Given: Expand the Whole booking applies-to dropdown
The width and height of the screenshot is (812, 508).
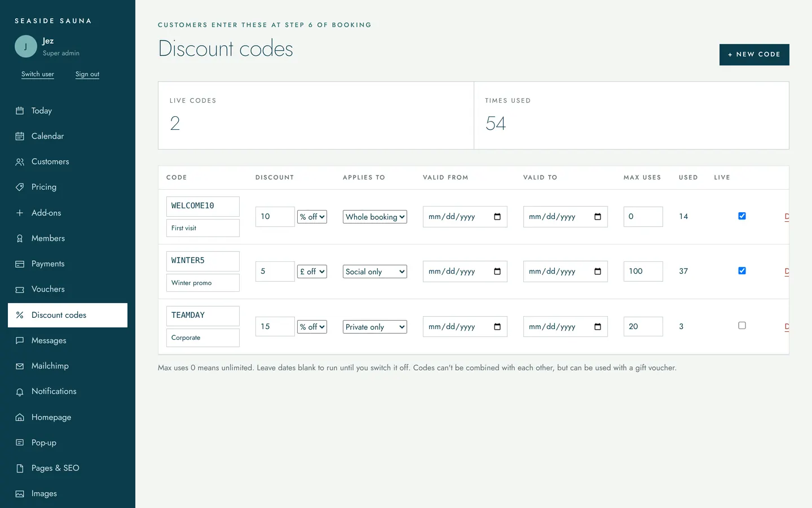Looking at the screenshot, I should pyautogui.click(x=375, y=217).
